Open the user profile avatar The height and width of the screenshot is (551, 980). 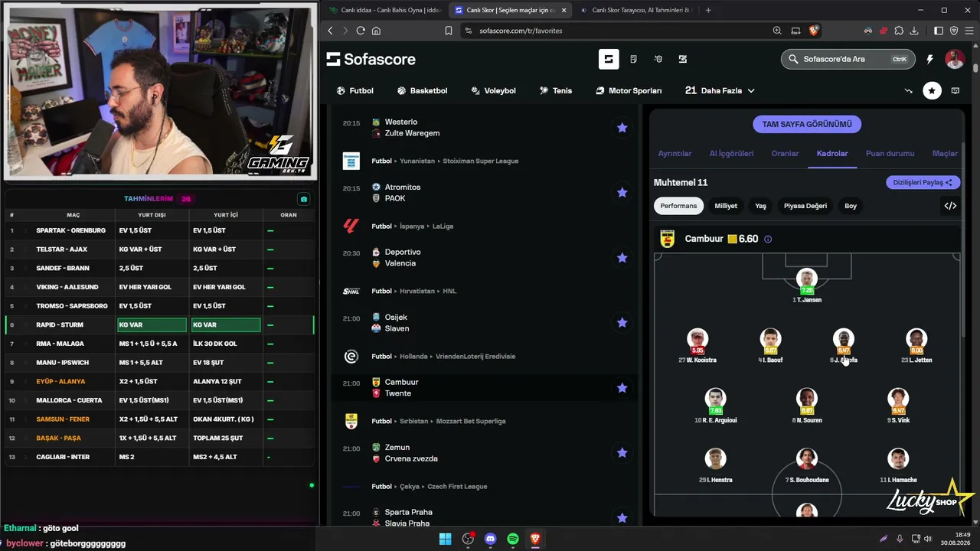955,59
